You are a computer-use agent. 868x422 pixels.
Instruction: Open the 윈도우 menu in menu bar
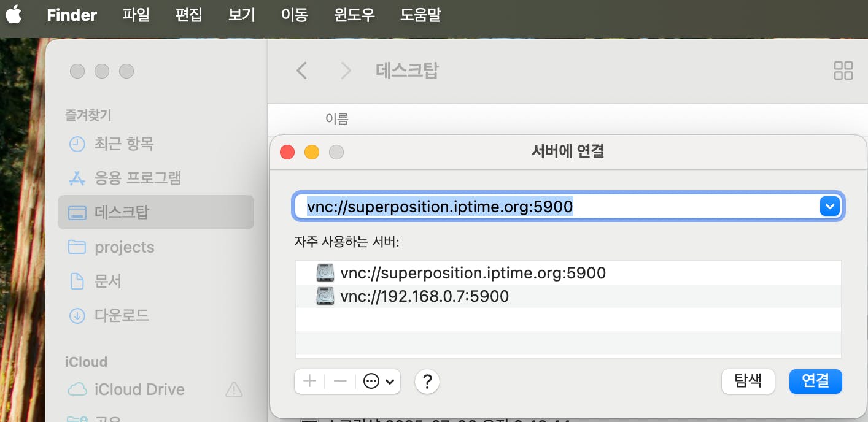coord(354,15)
